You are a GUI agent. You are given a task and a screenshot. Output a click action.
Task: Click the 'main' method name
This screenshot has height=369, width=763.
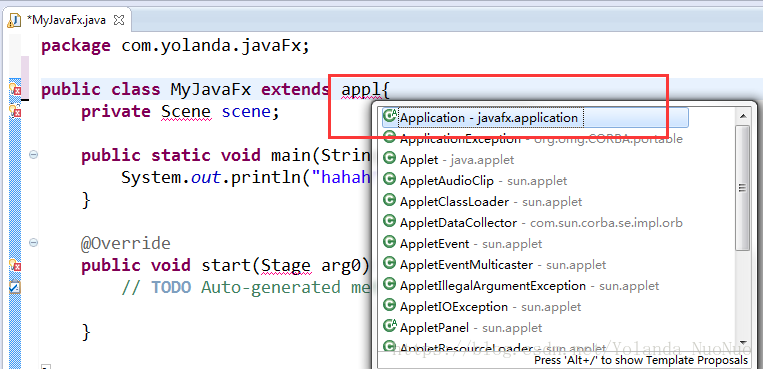pos(291,156)
